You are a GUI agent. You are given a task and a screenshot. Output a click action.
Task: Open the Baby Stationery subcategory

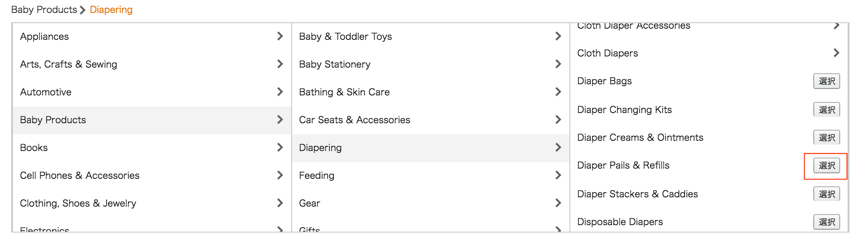tap(335, 64)
